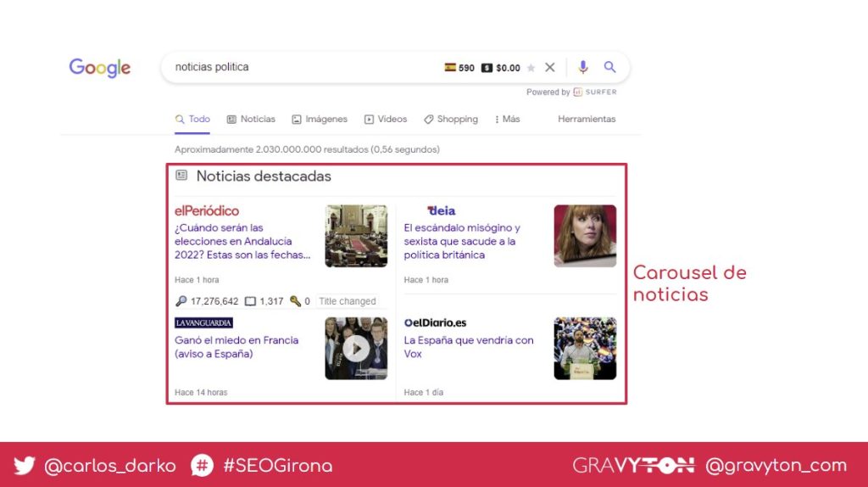The width and height of the screenshot is (868, 487).
Task: Click the Spain flag search volume badge
Action: [x=459, y=68]
